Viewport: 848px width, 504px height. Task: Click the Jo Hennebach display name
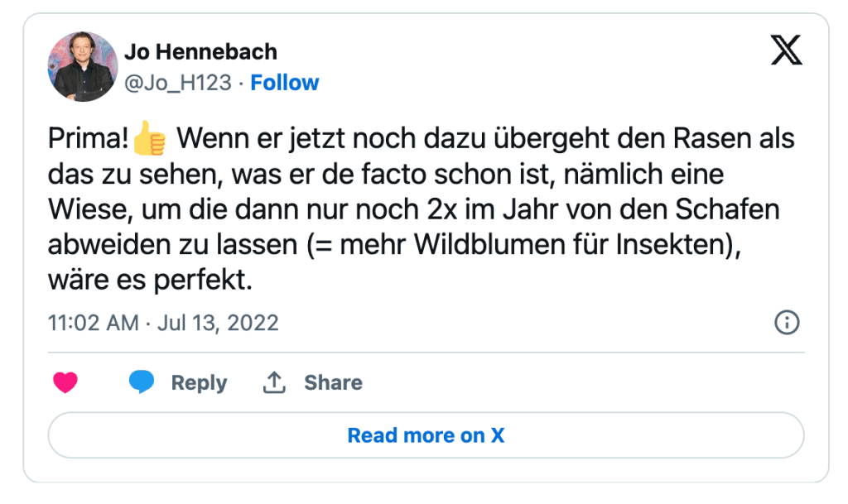(200, 51)
